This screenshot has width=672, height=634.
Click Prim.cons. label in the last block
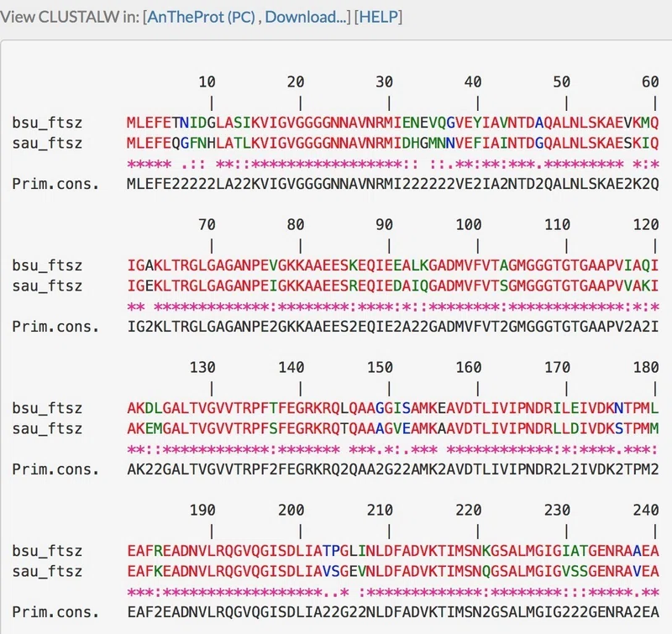coord(55,611)
